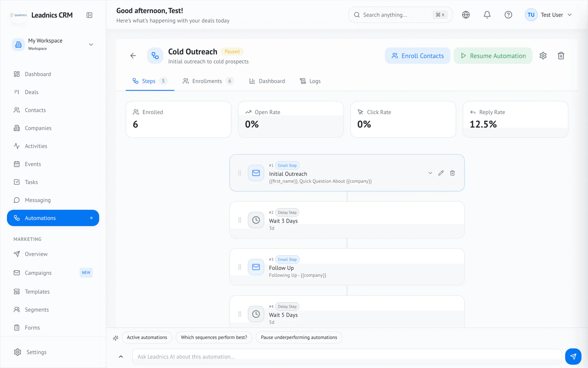Image resolution: width=588 pixels, height=368 pixels.
Task: Switch to the Enrollments tab
Action: click(x=208, y=81)
